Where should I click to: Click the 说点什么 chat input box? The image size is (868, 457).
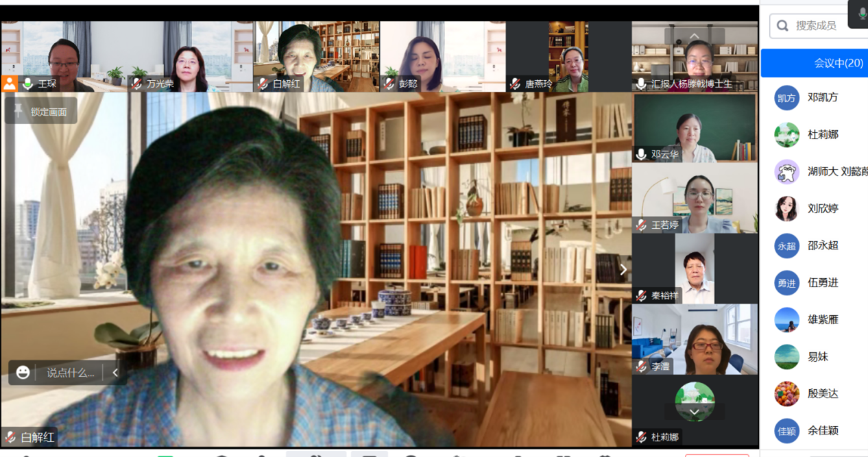70,372
